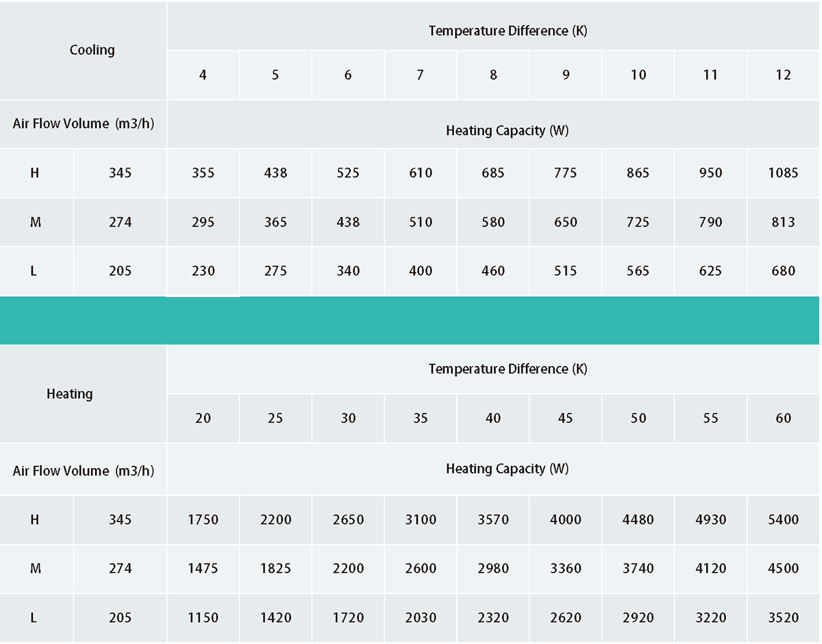This screenshot has width=822, height=644.
Task: Click the Cooling table header cell
Action: 92,50
